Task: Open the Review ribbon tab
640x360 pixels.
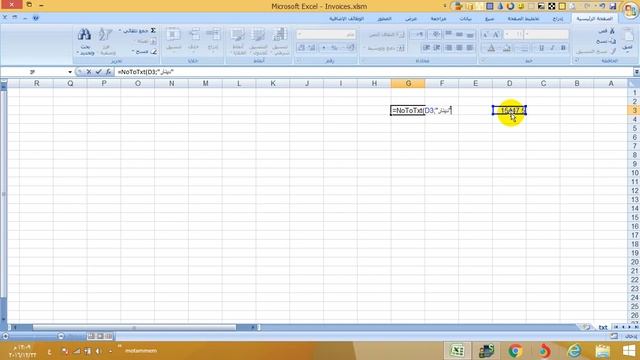Action: (x=438, y=19)
